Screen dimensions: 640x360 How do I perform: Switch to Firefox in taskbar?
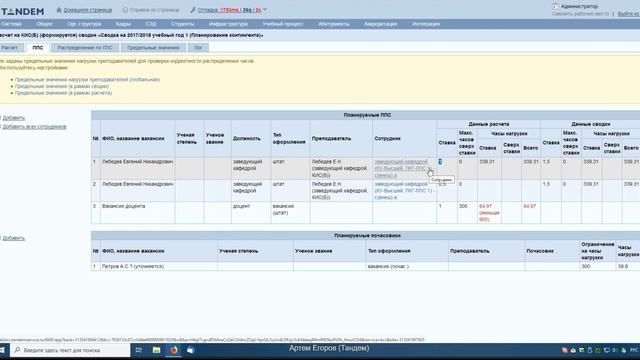pyautogui.click(x=174, y=350)
